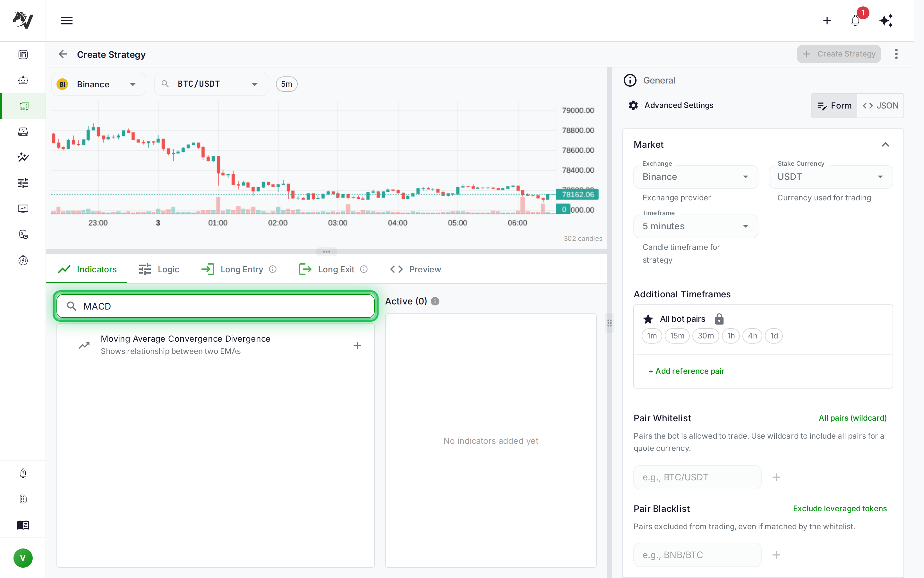The height and width of the screenshot is (578, 924).
Task: Click the Advanced Settings gear
Action: tap(633, 106)
